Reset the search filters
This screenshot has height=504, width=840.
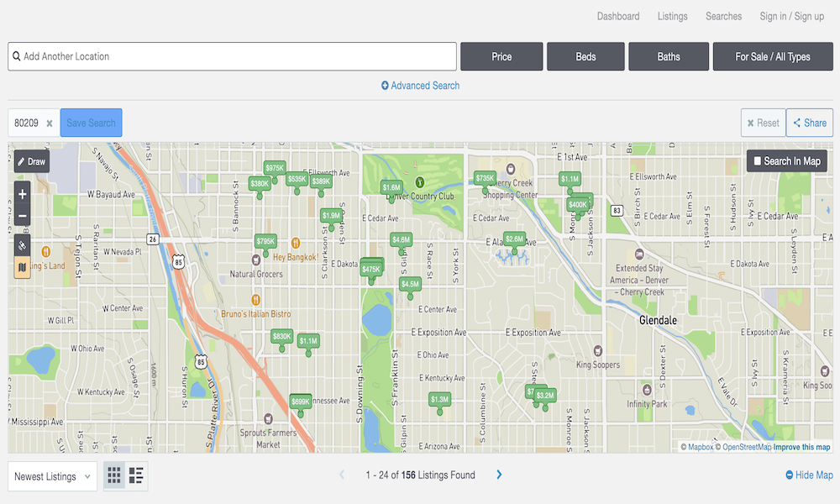pos(763,123)
